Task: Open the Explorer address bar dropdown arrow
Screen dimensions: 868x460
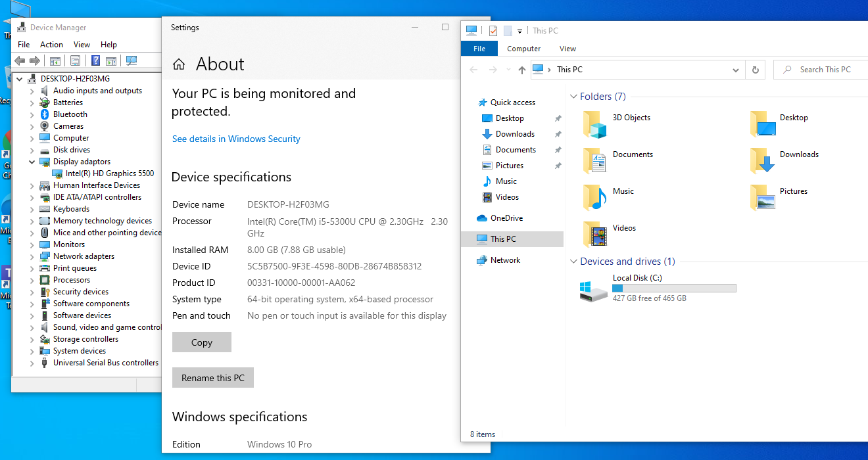Action: [736, 70]
